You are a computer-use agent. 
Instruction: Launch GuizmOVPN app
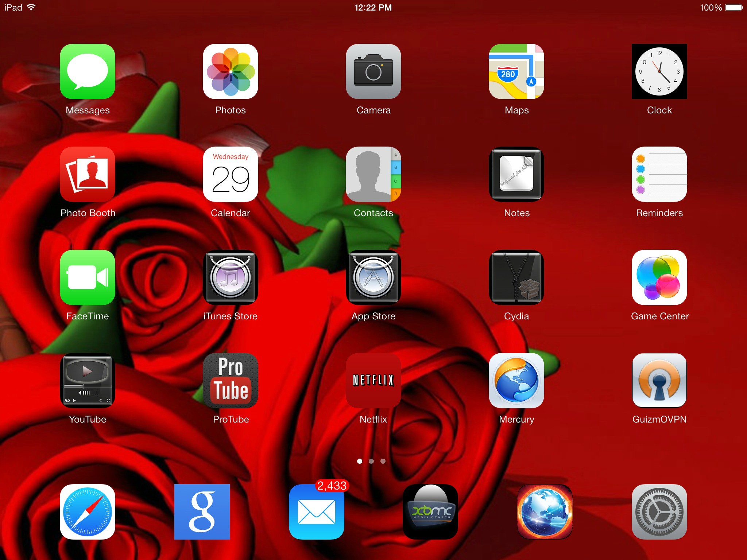[659, 381]
